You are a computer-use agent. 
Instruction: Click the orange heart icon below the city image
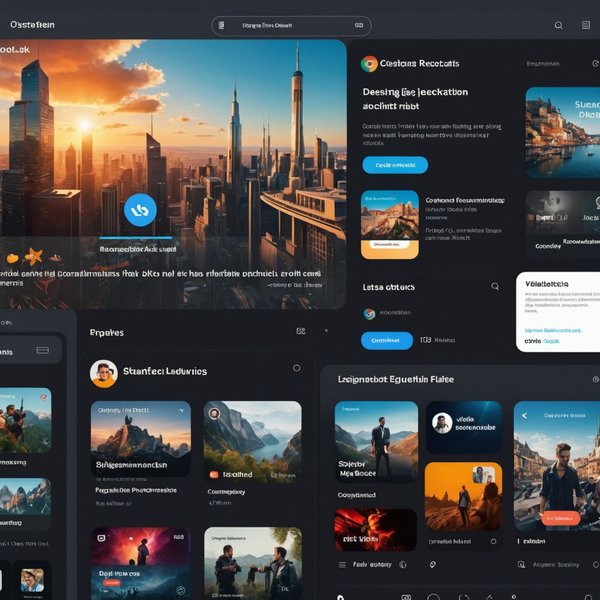(x=13, y=259)
